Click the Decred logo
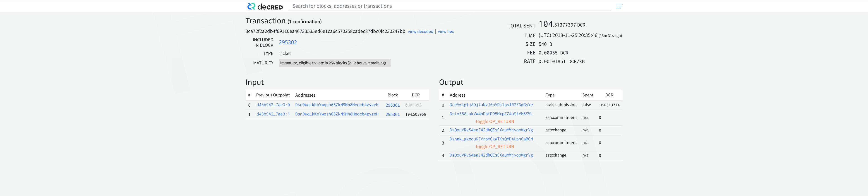Viewport: 868px width, 196px height. click(265, 6)
